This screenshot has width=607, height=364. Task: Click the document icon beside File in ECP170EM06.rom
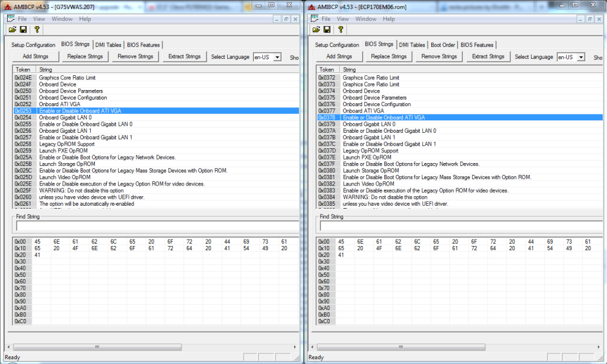tap(314, 18)
